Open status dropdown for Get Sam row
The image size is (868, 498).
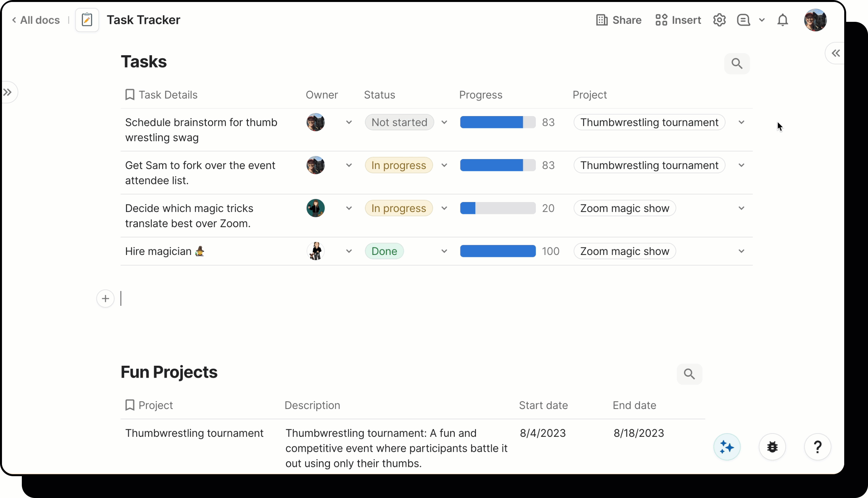(x=444, y=166)
